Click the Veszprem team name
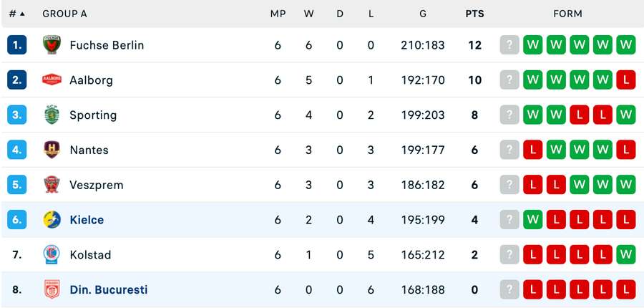 (96, 185)
